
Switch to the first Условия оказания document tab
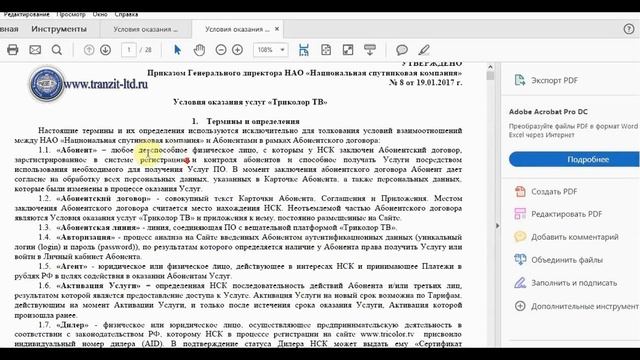(145, 29)
